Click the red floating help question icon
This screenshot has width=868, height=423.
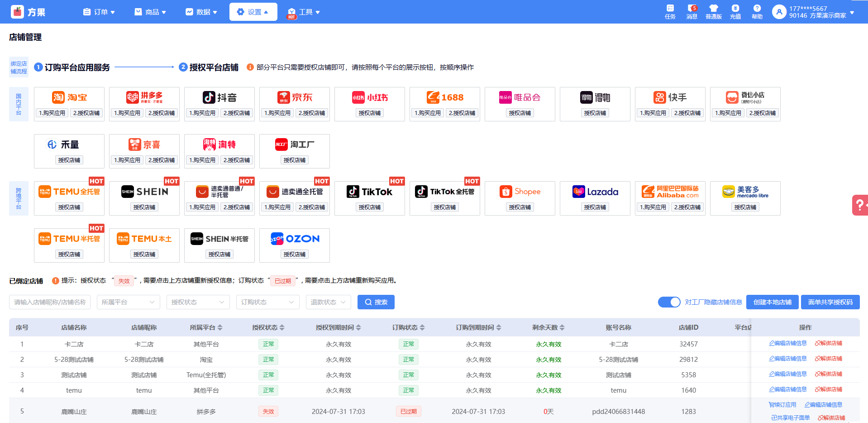tap(859, 205)
